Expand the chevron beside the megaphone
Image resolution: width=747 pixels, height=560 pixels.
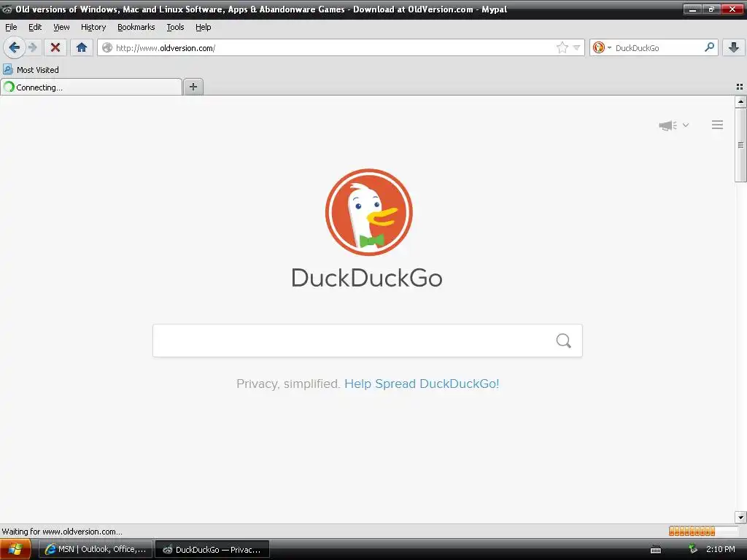pyautogui.click(x=686, y=125)
